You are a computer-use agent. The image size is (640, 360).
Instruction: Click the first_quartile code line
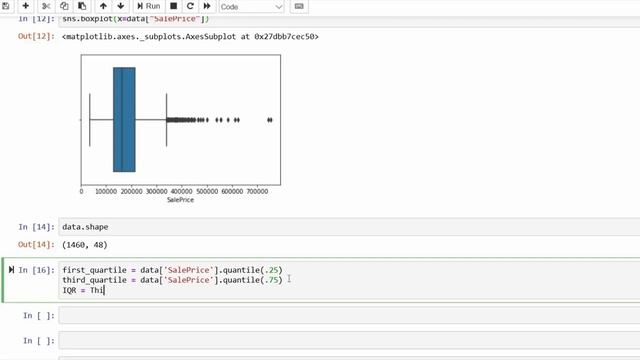coord(172,270)
